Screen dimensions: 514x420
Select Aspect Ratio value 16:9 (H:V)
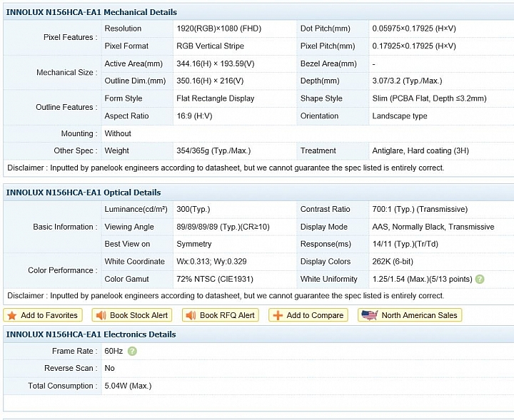click(x=194, y=116)
